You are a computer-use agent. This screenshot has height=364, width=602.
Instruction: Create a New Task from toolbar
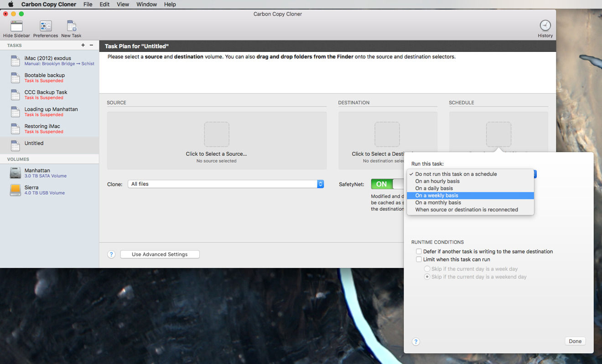[71, 26]
